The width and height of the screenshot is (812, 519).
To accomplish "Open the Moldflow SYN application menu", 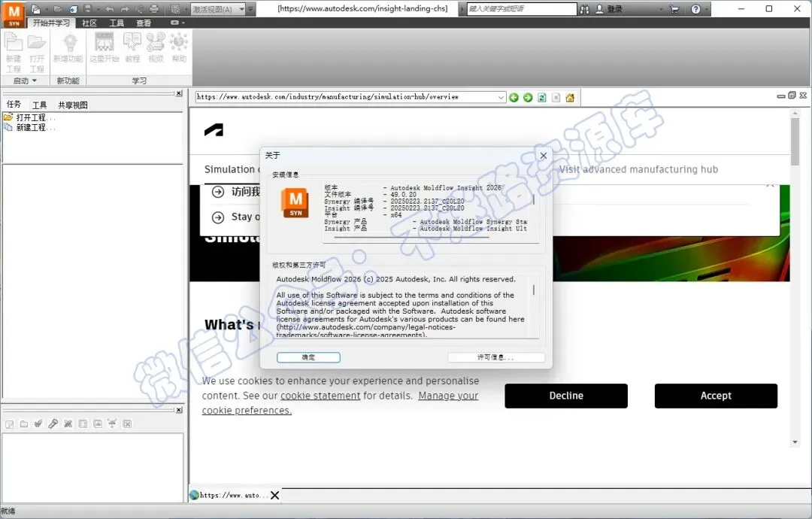I will pyautogui.click(x=14, y=14).
